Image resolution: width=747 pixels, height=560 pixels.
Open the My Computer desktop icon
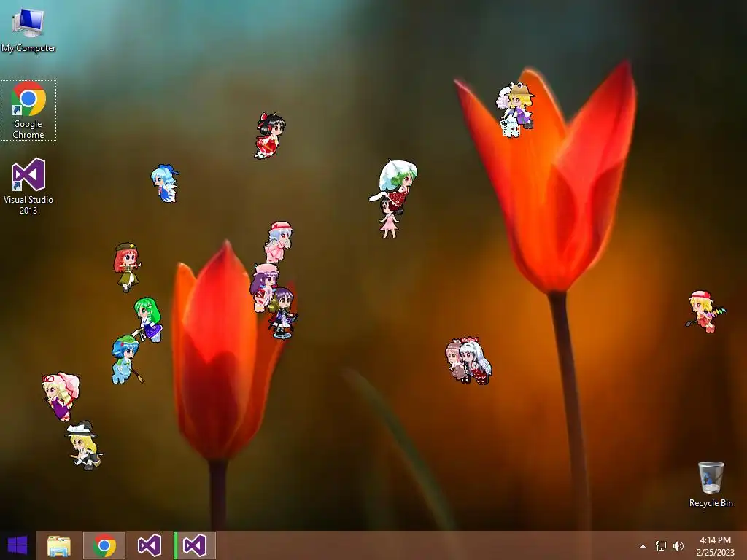[28, 29]
